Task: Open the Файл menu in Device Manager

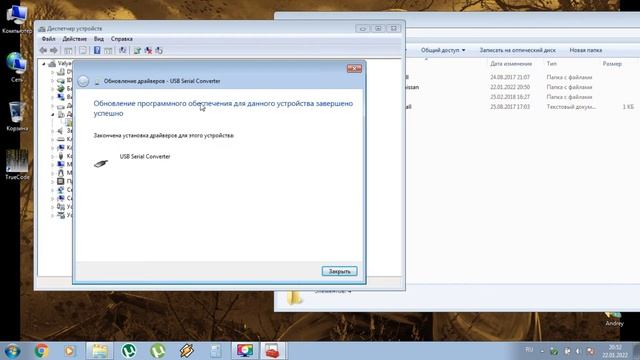Action: click(49, 39)
